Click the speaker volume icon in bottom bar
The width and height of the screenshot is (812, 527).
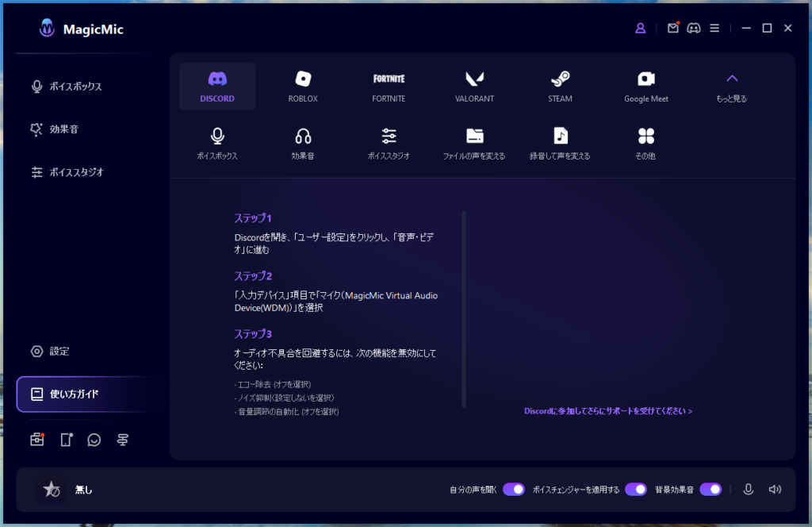point(775,489)
